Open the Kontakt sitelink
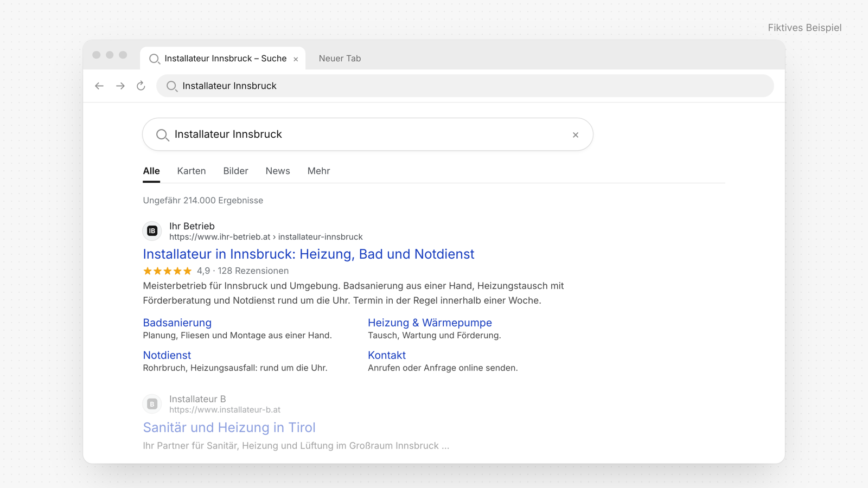The width and height of the screenshot is (868, 488). tap(387, 355)
